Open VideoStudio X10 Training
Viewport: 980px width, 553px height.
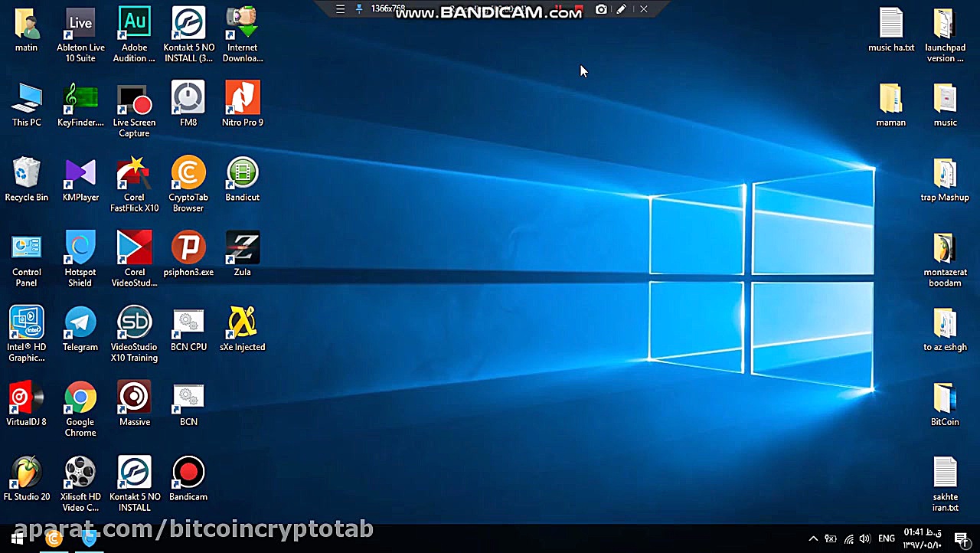click(134, 322)
